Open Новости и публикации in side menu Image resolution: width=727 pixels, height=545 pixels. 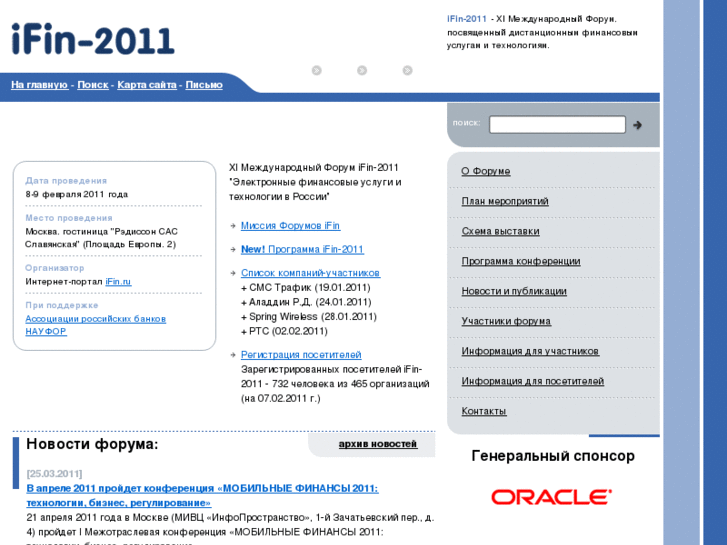click(x=514, y=291)
